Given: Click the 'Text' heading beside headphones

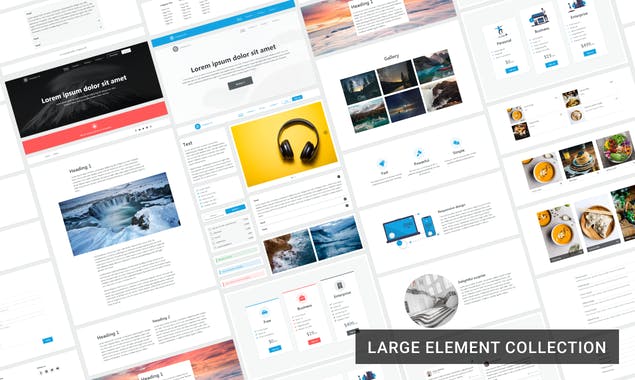Looking at the screenshot, I should click(x=188, y=143).
